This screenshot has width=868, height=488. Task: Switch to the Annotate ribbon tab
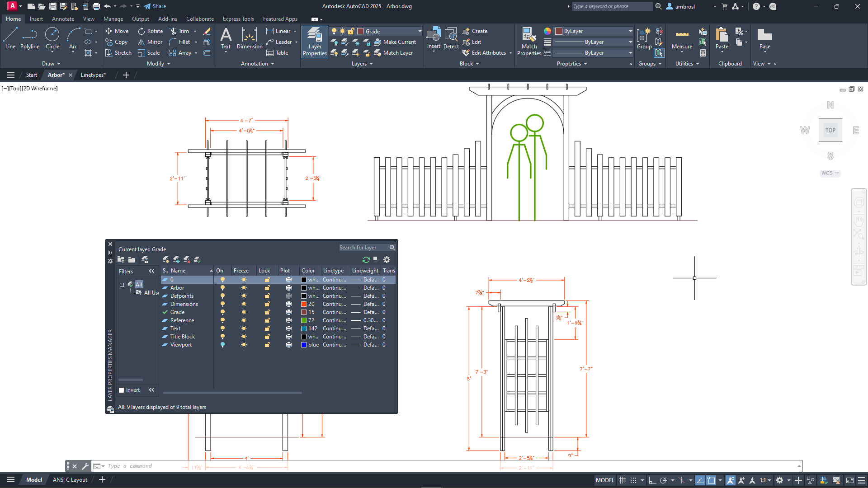(x=63, y=19)
